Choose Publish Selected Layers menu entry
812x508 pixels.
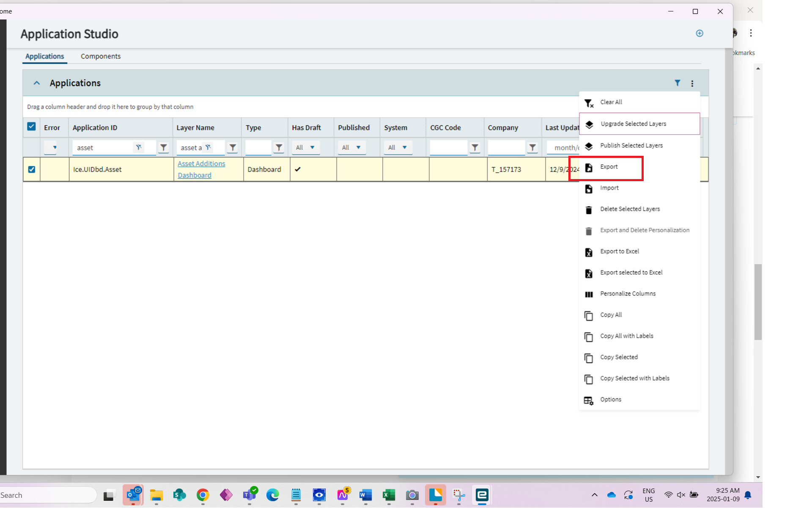click(x=631, y=146)
